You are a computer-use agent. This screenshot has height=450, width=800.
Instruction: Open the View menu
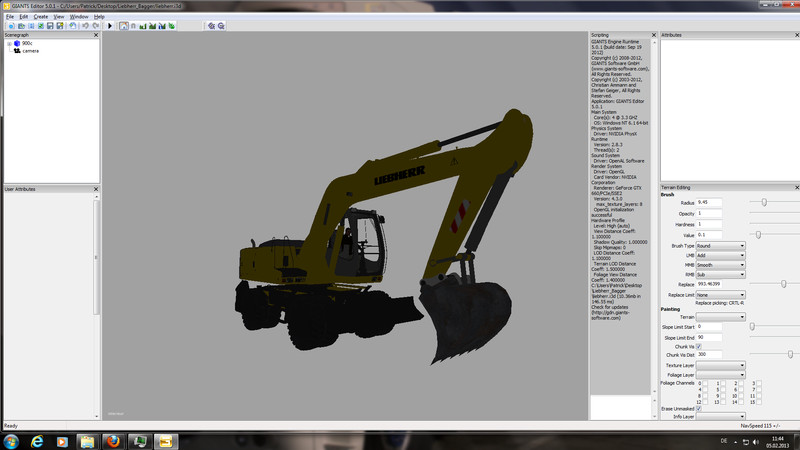tap(59, 17)
